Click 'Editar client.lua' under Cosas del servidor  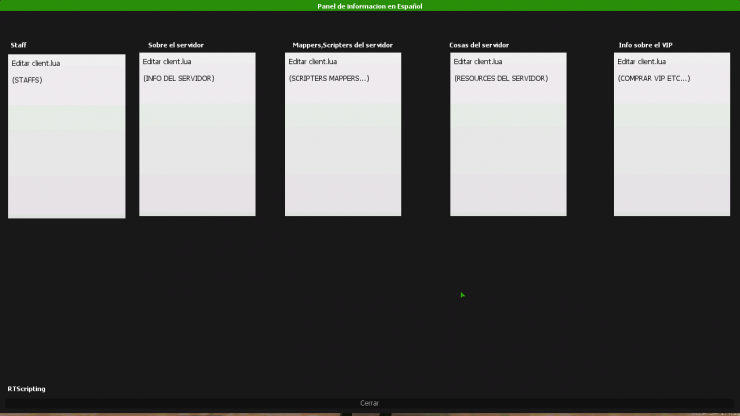[478, 62]
